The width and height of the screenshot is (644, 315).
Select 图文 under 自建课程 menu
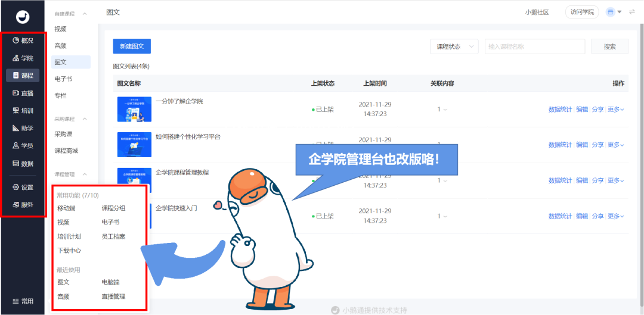pos(70,63)
